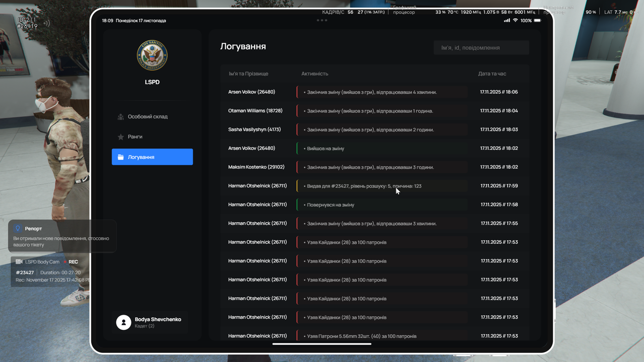This screenshot has width=644, height=362.
Task: Click timestamp 17.11.2025 // 18:04
Action: click(499, 111)
